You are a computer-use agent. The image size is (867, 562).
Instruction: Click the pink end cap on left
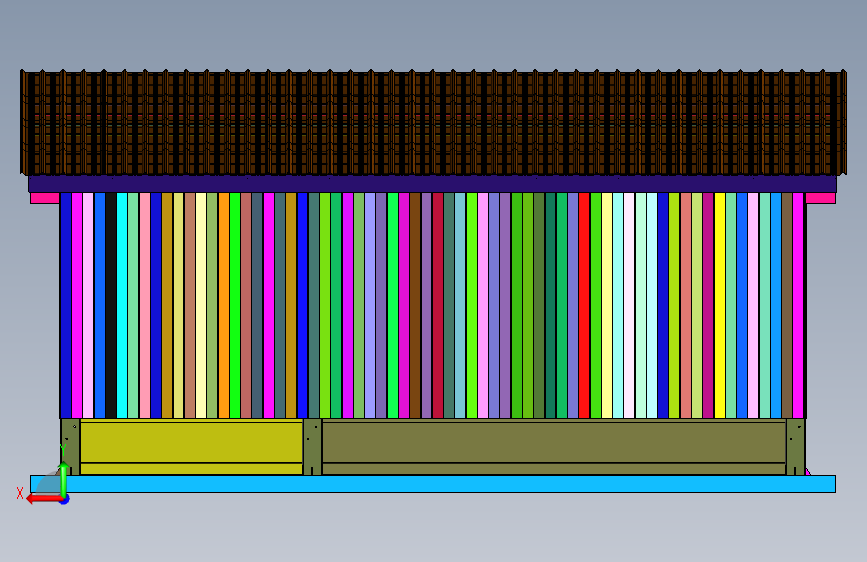[x=45, y=198]
